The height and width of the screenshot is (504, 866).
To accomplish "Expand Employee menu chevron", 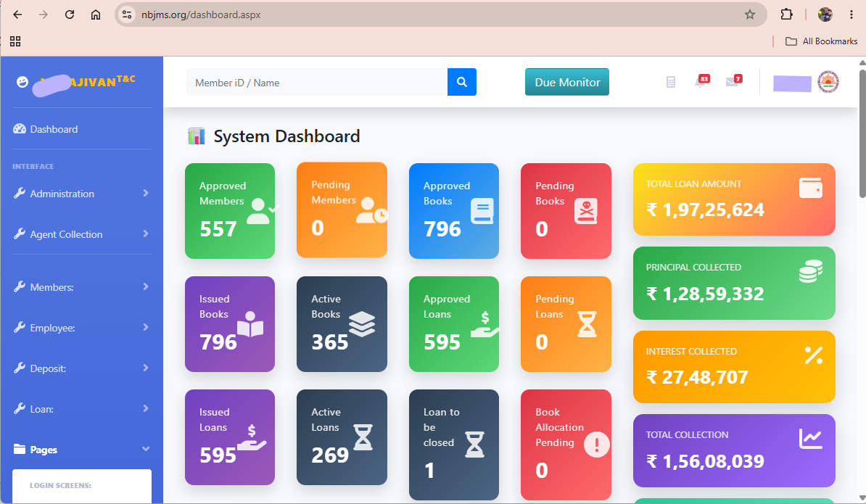I will coord(146,327).
